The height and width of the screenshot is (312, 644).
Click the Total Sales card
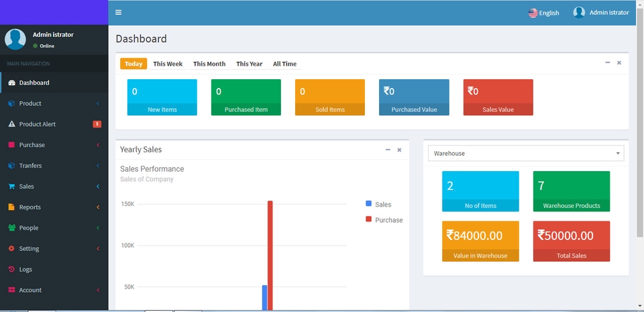pos(572,242)
